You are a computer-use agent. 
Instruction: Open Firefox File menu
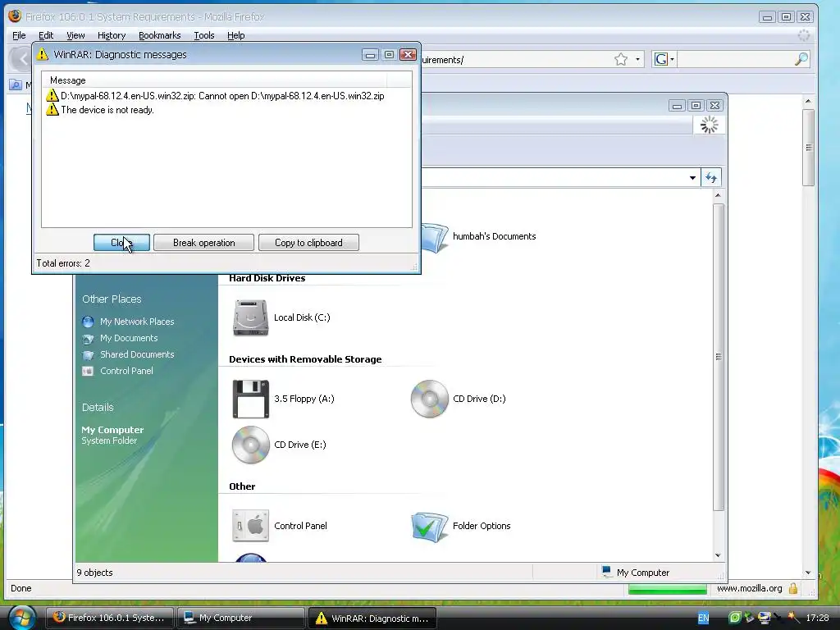pos(19,35)
